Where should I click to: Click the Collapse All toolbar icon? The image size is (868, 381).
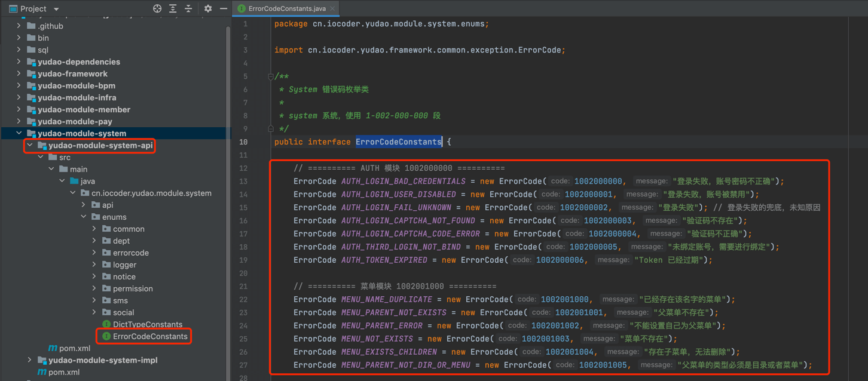188,9
